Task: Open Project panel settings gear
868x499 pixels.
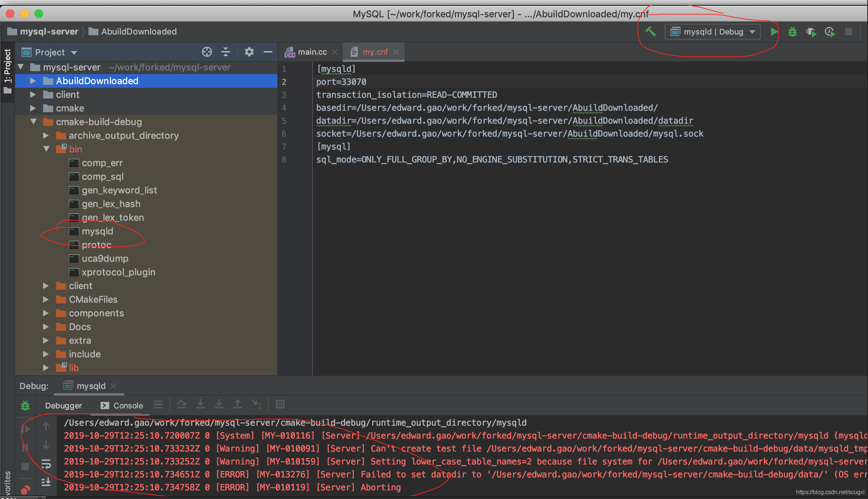Action: coord(249,52)
